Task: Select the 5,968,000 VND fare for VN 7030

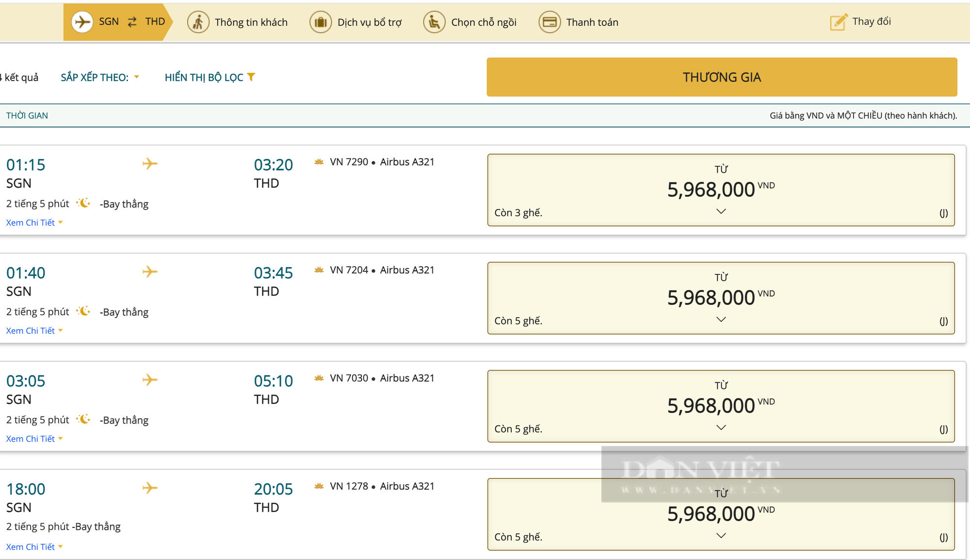Action: coord(721,406)
